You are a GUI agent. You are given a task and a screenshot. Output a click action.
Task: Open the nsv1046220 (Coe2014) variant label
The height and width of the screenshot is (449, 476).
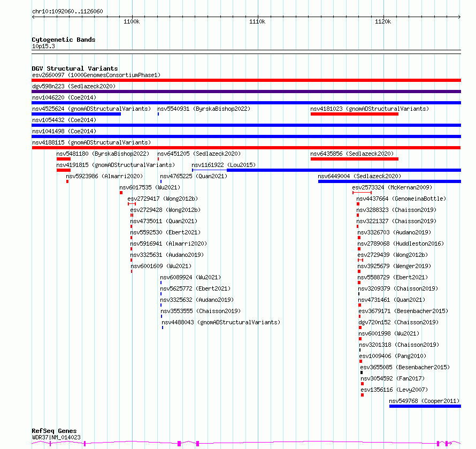coord(64,97)
